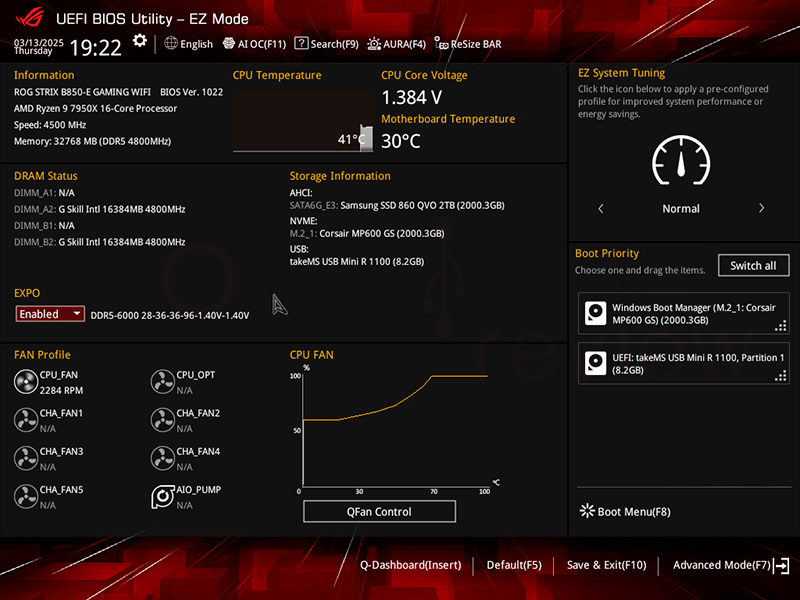This screenshot has height=600, width=800.
Task: Click Samsung SSD 860 QVO storage entry
Action: coord(397,205)
